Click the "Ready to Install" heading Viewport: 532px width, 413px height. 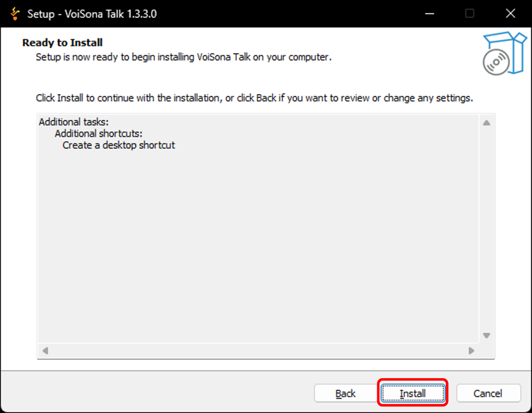[62, 43]
